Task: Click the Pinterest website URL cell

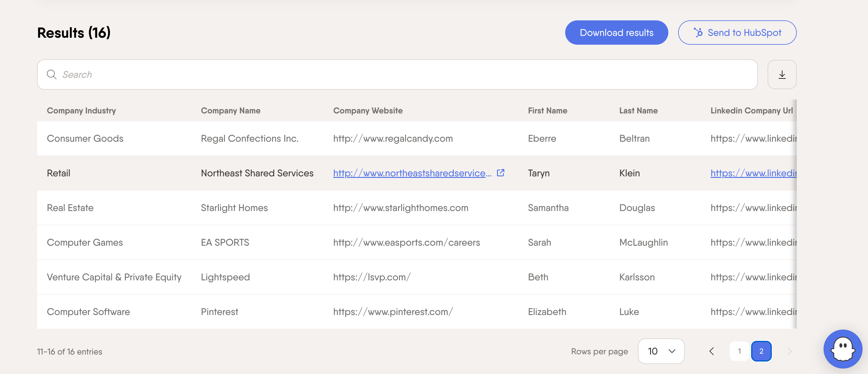Action: tap(393, 312)
